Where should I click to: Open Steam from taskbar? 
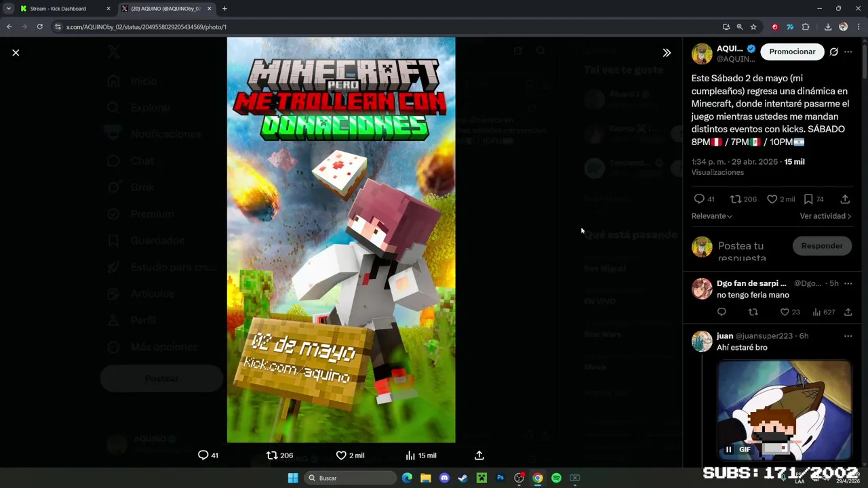(463, 478)
